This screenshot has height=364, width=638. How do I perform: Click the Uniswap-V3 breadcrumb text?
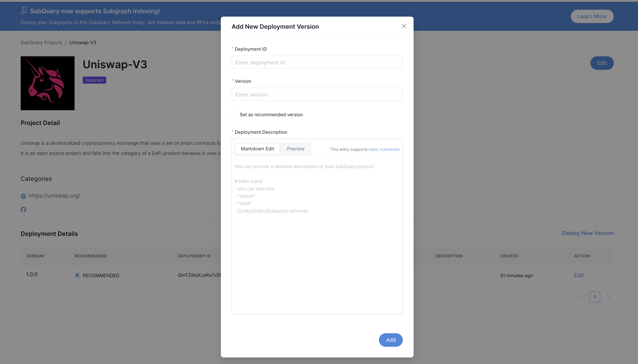point(83,42)
